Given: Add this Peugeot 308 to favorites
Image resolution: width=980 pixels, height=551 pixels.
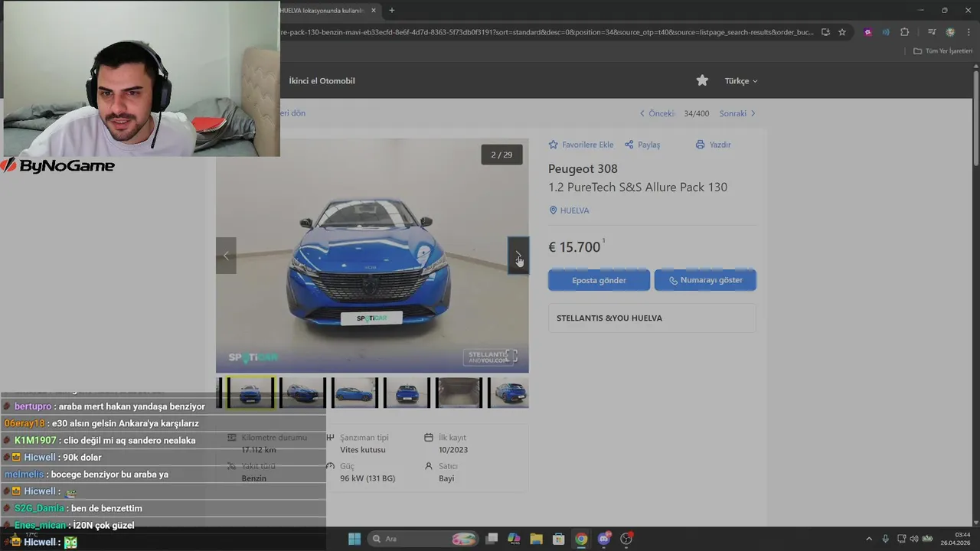Looking at the screenshot, I should [x=581, y=145].
